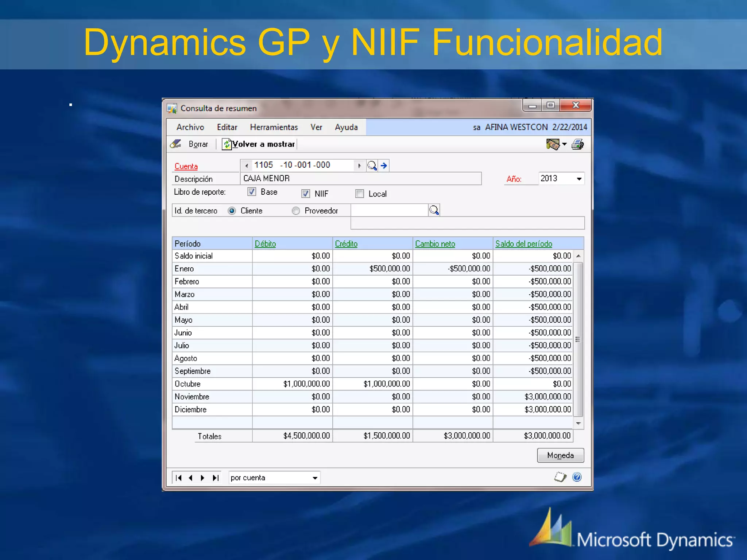Viewport: 747px width, 560px height.
Task: Click the 2/22/2014 date in header
Action: (x=569, y=127)
